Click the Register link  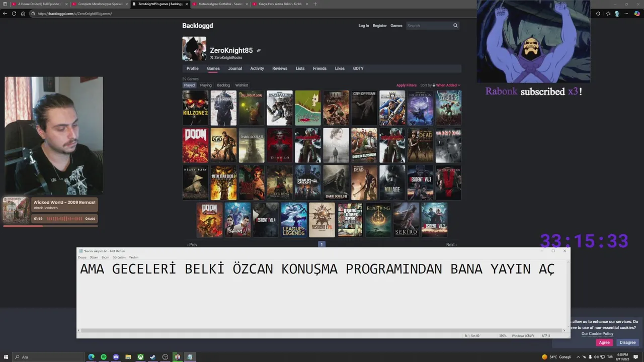(x=379, y=26)
